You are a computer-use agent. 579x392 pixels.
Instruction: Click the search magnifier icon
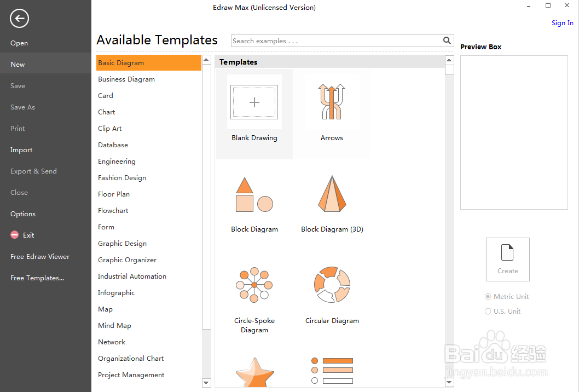447,41
